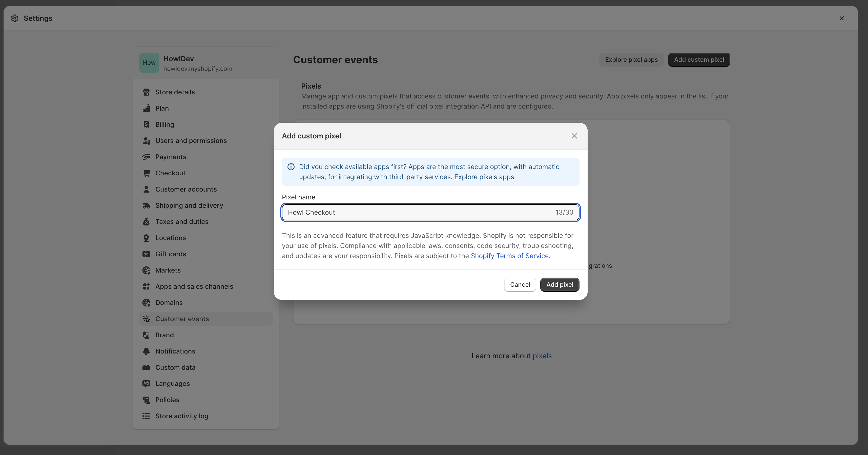Viewport: 868px width, 455px height.
Task: Click the Notifications bell icon
Action: [x=146, y=351]
